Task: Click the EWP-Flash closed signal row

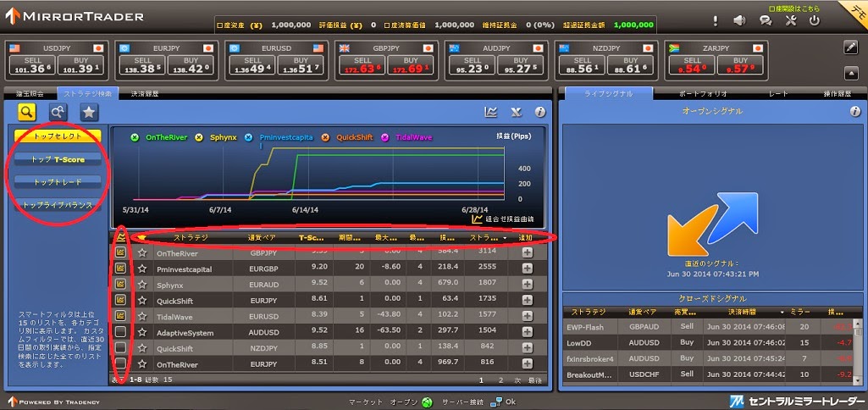Action: coord(707,327)
